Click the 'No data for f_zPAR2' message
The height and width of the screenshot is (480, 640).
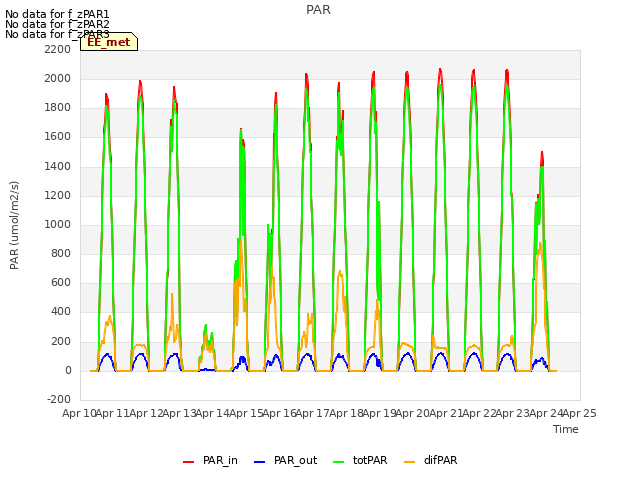point(57,24)
